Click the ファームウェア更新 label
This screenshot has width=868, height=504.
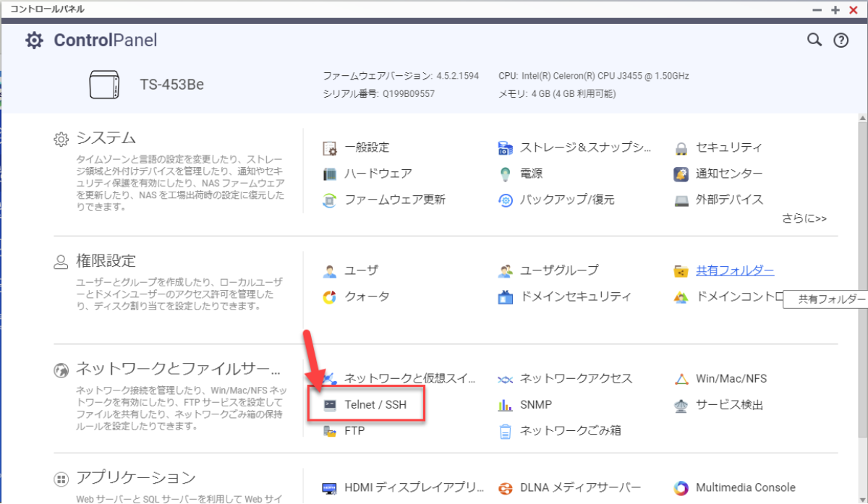pos(395,200)
